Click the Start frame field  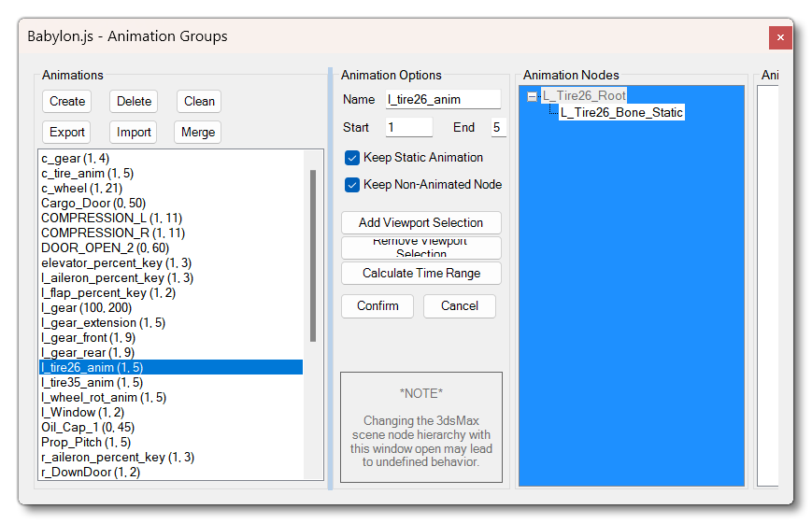tap(408, 127)
